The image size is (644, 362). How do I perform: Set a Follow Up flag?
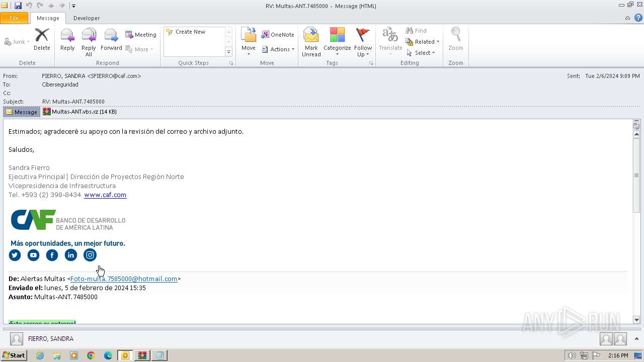(x=363, y=42)
